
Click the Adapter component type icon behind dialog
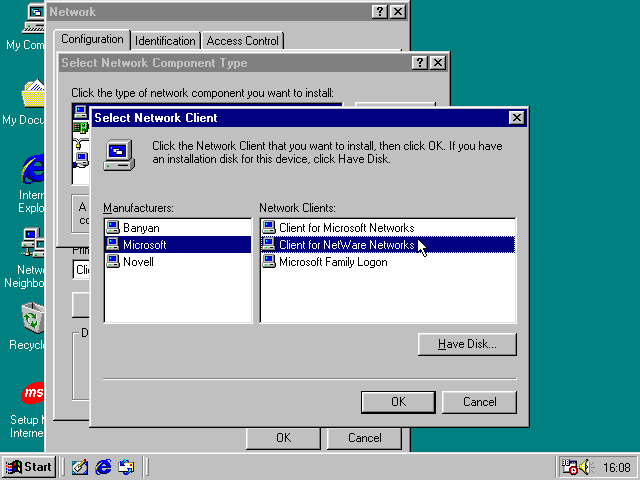pyautogui.click(x=81, y=128)
